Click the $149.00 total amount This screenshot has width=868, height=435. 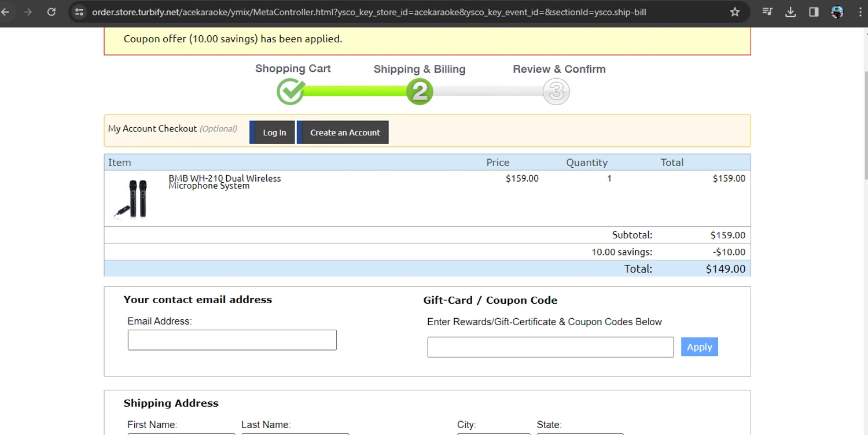pos(726,268)
